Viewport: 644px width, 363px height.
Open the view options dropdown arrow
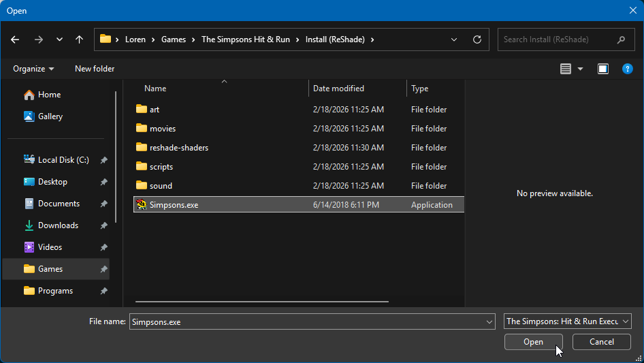[580, 69]
